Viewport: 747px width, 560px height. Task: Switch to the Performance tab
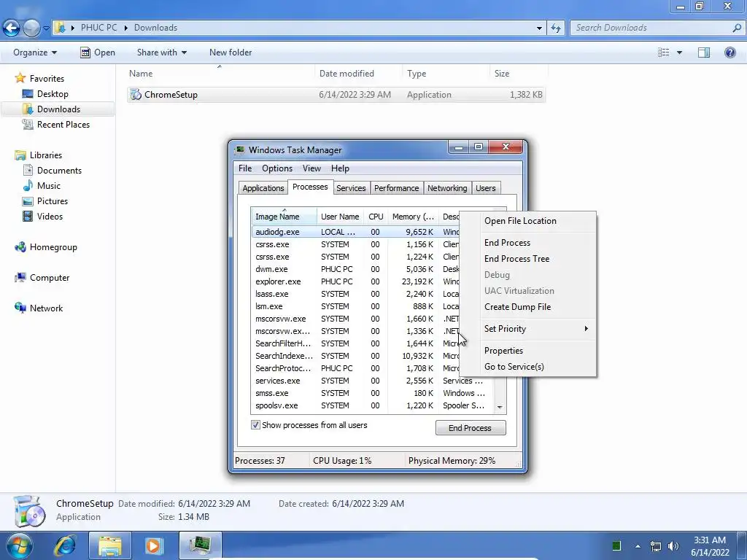396,188
